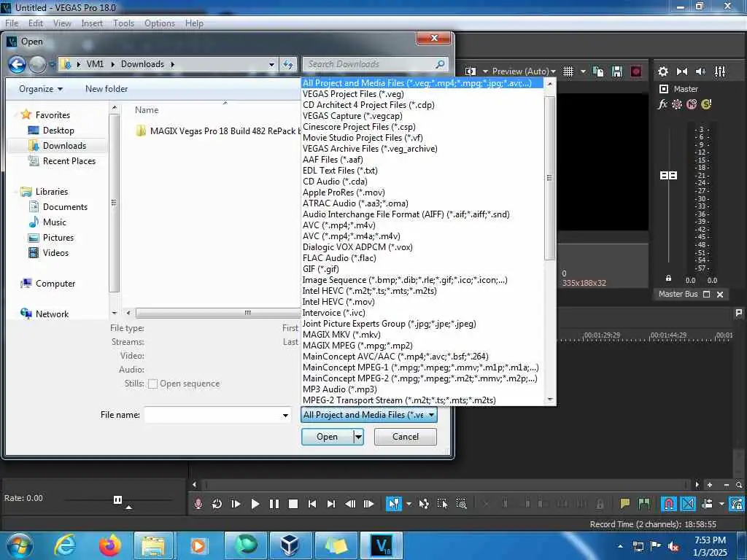Click the red record icon in preview toolbar
Viewport: 747px width, 560px height.
point(636,71)
